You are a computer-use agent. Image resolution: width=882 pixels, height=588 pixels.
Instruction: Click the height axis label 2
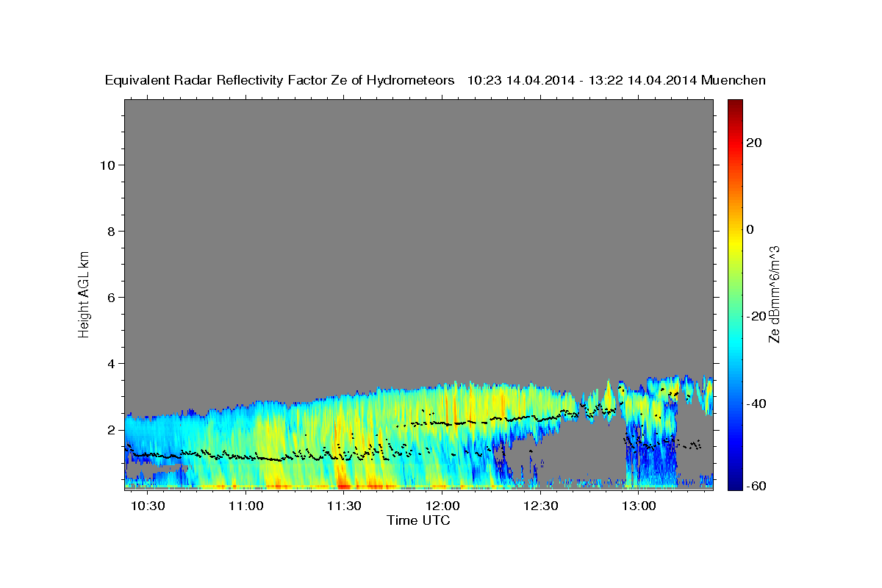[x=112, y=430]
